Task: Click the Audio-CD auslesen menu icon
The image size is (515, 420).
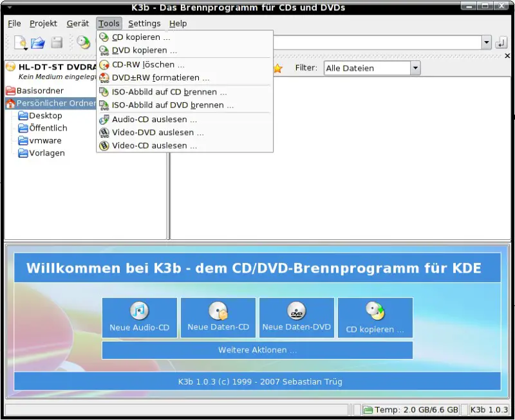Action: point(104,120)
